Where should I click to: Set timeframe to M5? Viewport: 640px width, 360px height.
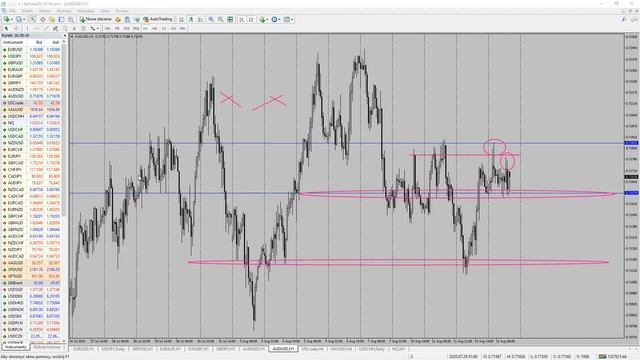pos(117,28)
